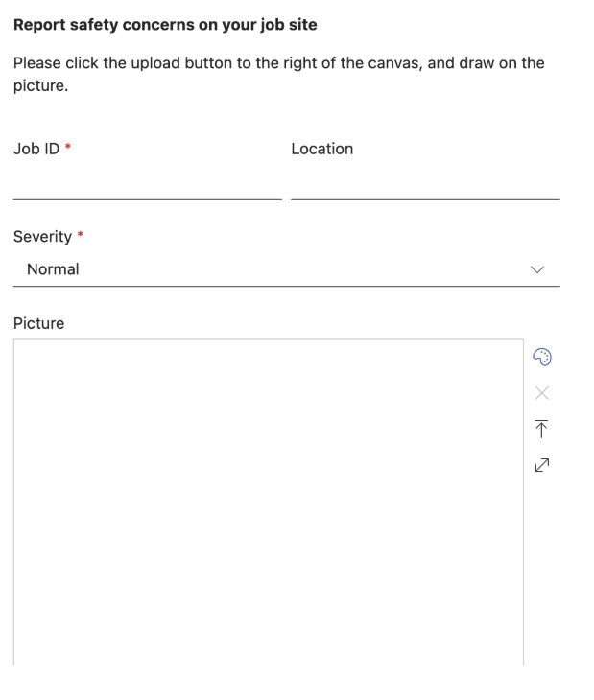This screenshot has width=594, height=700.
Task: Click the Job ID label
Action: pos(36,149)
